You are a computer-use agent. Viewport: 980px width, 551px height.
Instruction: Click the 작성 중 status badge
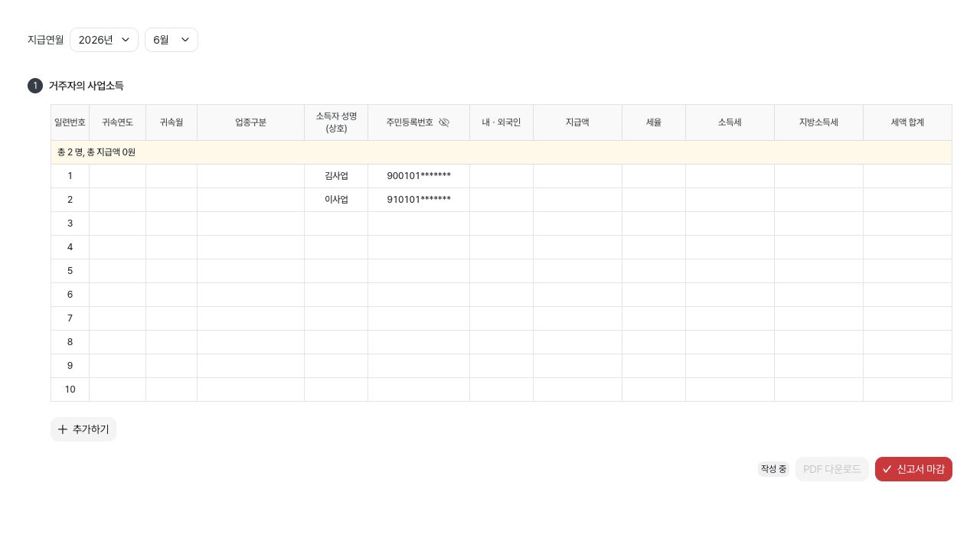coord(773,469)
